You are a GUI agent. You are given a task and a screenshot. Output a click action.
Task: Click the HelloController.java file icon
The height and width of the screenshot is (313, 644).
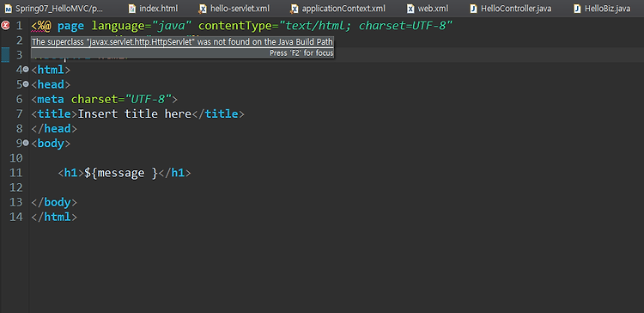point(473,9)
